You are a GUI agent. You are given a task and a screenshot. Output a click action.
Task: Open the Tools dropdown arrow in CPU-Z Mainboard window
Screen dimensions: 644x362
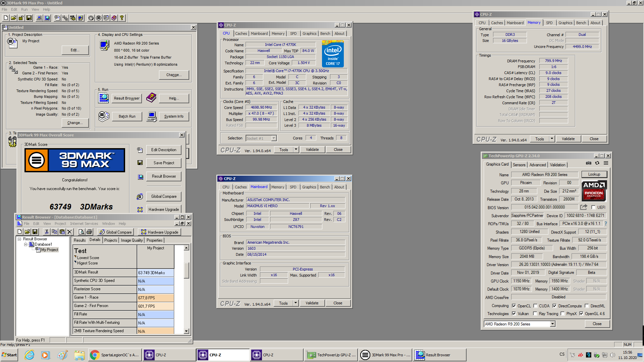[296, 303]
